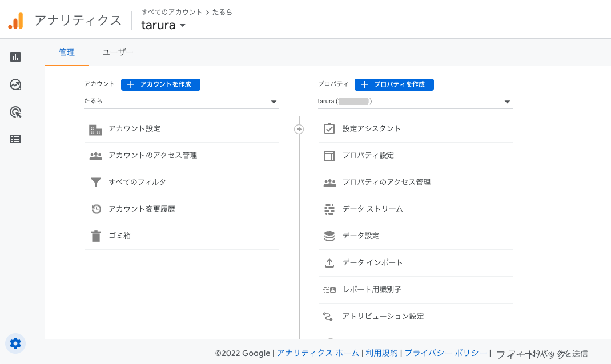Click the ID card icon beside レポート用識別子
The image size is (611, 364).
point(329,290)
